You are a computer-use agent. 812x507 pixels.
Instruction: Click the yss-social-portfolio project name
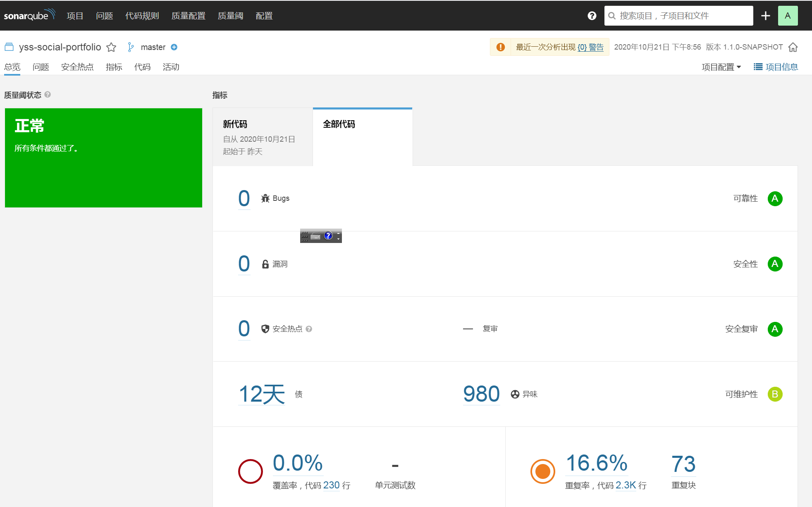tap(60, 47)
